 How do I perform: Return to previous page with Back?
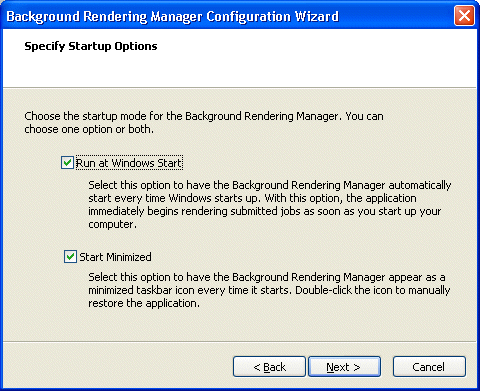click(x=269, y=367)
